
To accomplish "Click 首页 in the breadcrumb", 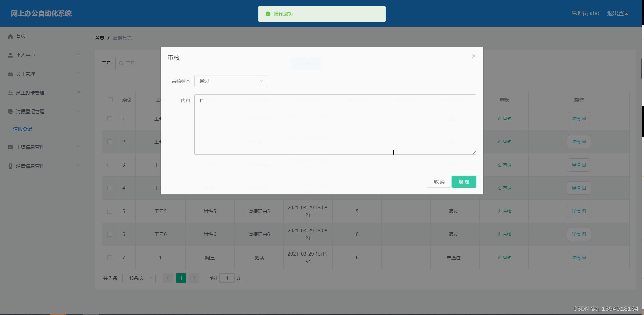I will tap(100, 38).
